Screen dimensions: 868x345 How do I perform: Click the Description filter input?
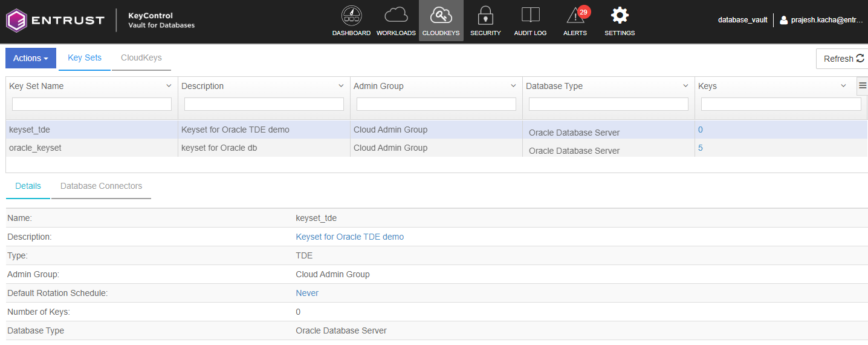[x=264, y=104]
